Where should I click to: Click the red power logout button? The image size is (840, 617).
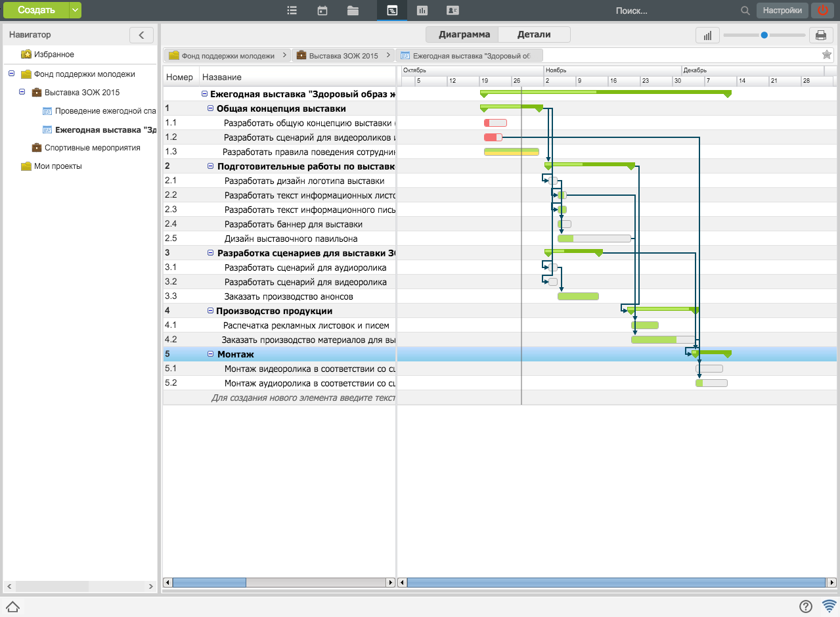[823, 11]
